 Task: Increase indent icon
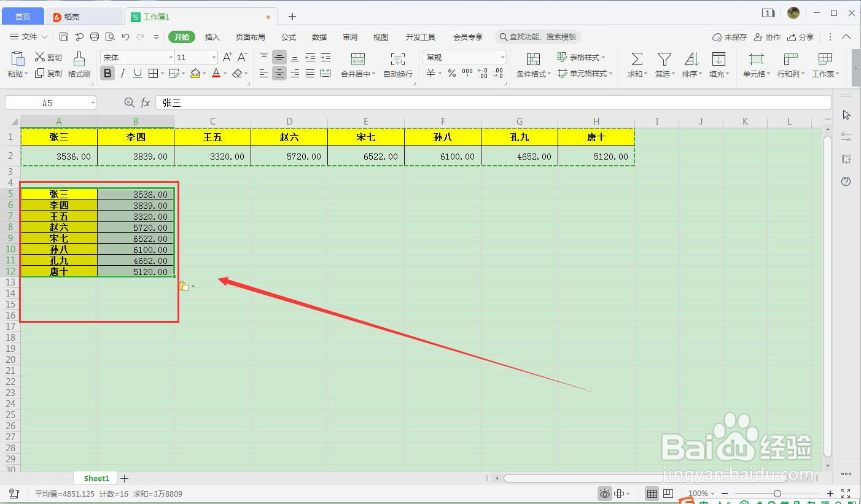pos(325,57)
